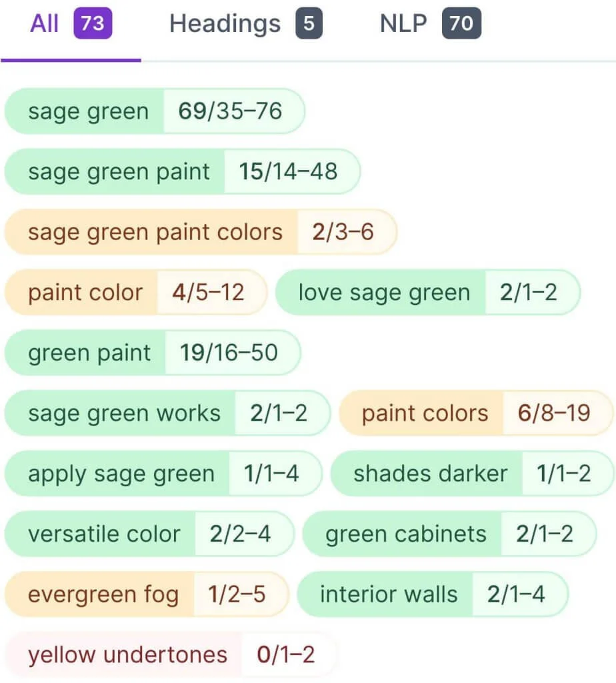Image resolution: width=616 pixels, height=683 pixels.
Task: Click the 'versatile color' keyword chip
Action: (149, 534)
